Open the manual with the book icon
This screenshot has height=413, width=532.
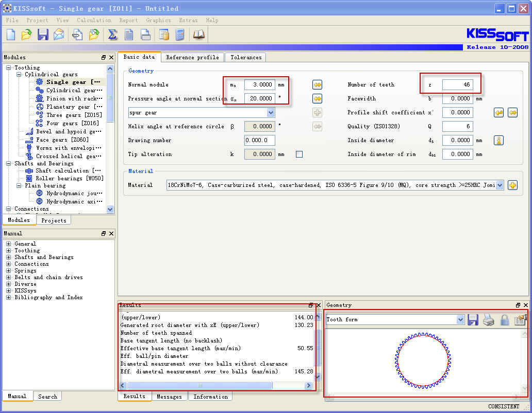click(199, 35)
